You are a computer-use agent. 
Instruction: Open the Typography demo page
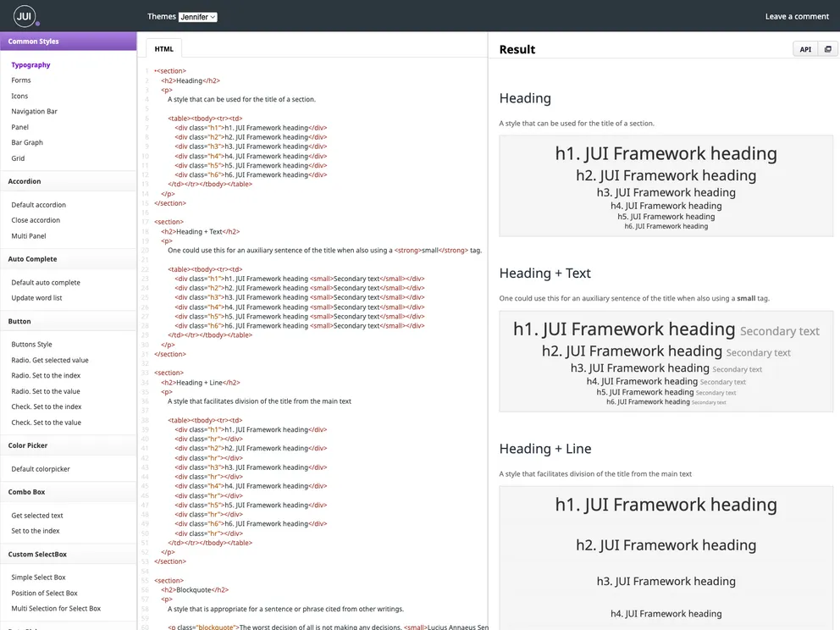30,64
